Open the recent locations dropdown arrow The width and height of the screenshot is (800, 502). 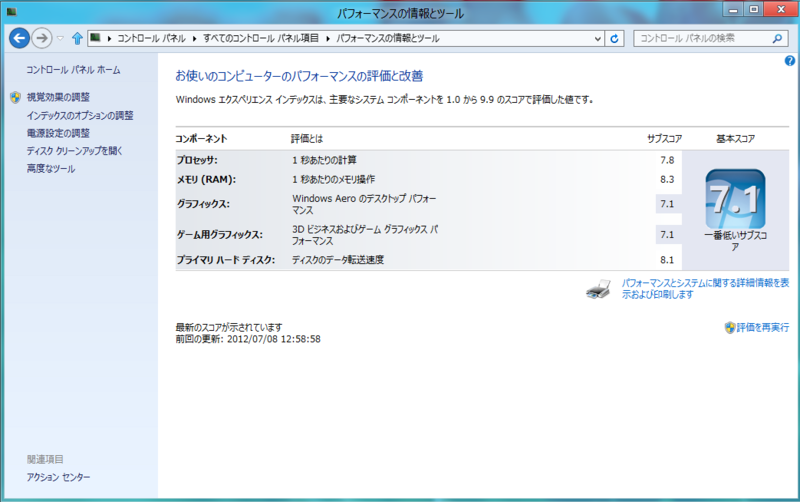tap(60, 38)
